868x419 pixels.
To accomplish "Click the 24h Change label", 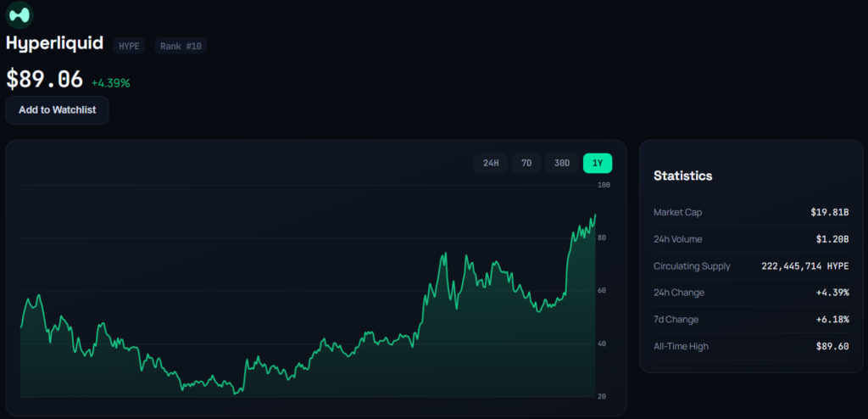I will pos(679,293).
